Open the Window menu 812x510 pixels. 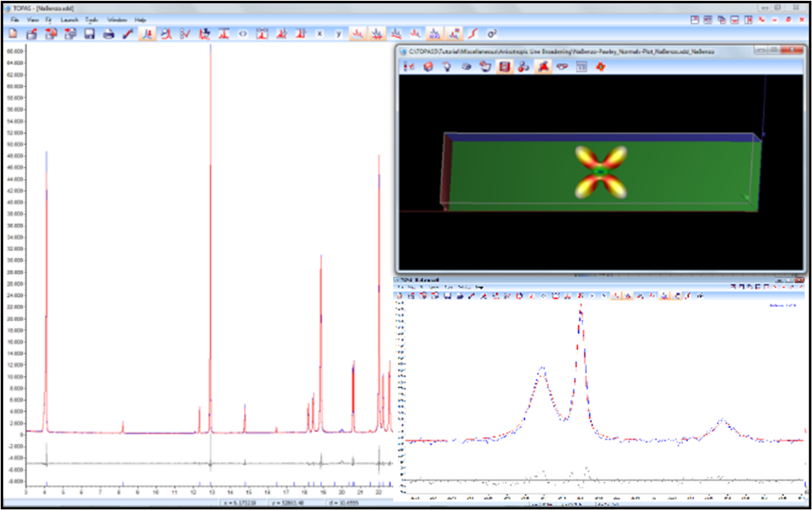pyautogui.click(x=117, y=19)
